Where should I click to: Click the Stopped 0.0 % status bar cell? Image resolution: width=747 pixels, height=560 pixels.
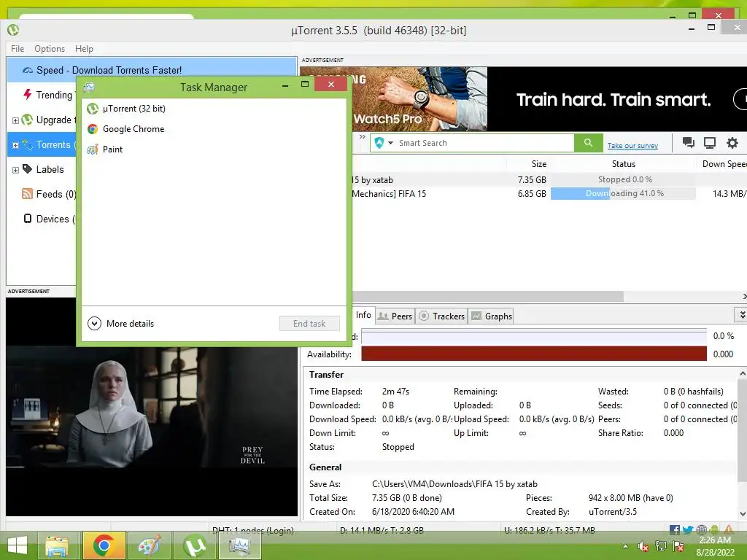[623, 179]
